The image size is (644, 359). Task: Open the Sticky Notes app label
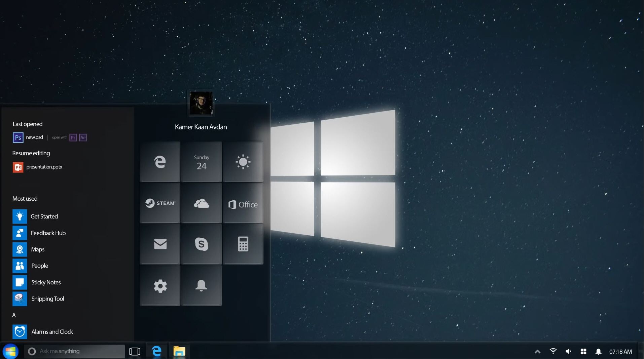[46, 282]
